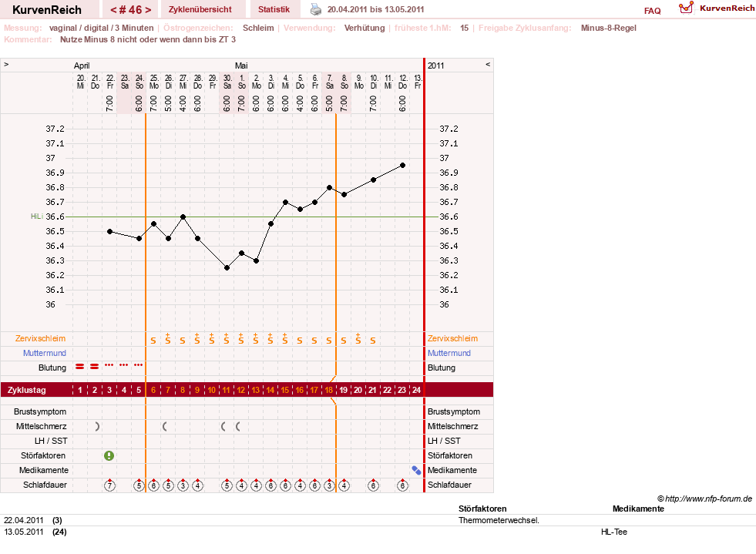Click Zervixschleim S+ symbol on day 20
The width and height of the screenshot is (756, 554).
(x=358, y=338)
